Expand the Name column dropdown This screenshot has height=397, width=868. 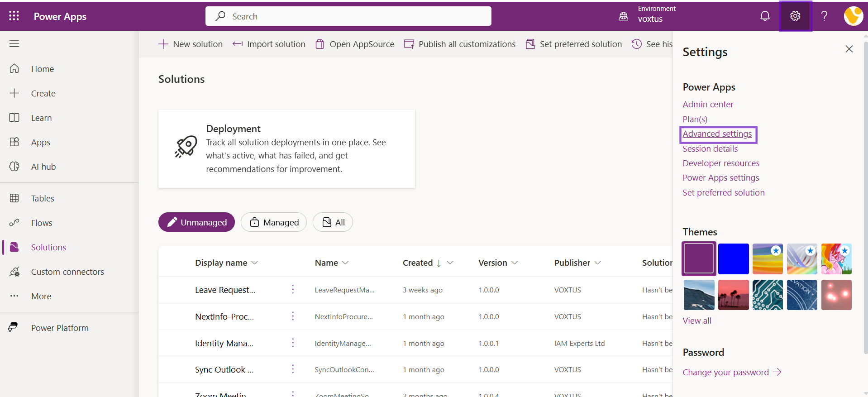tap(345, 263)
